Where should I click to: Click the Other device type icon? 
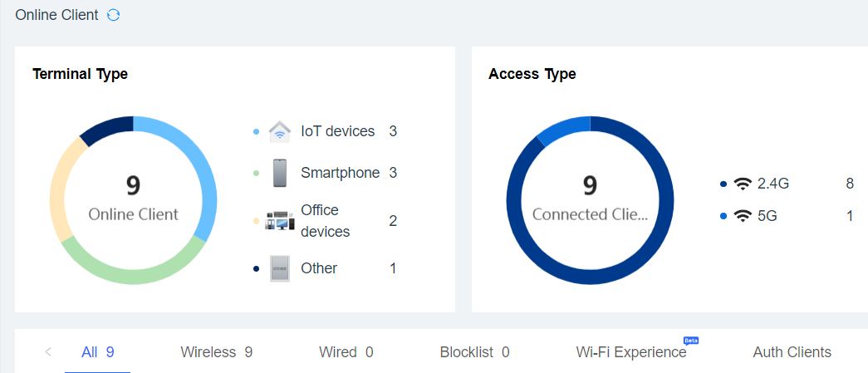280,268
